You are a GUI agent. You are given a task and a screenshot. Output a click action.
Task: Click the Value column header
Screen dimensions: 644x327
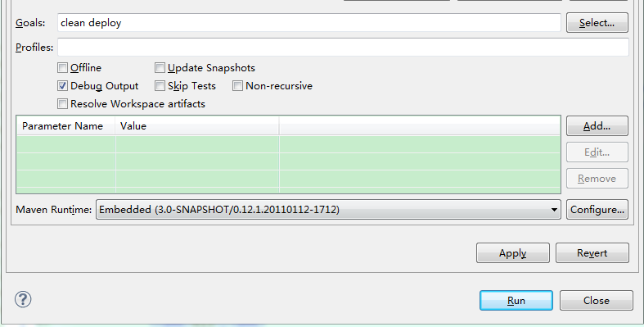point(197,126)
